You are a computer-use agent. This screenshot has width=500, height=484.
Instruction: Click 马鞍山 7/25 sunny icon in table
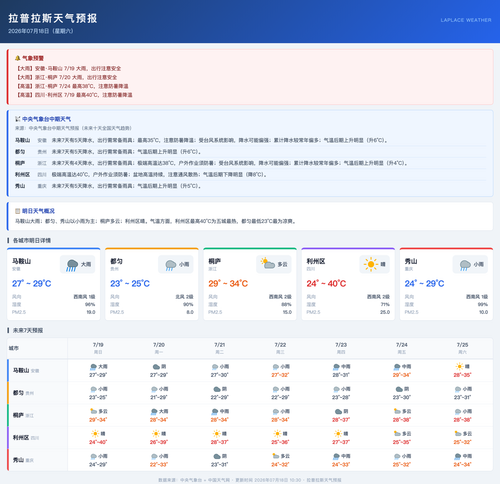tap(459, 367)
